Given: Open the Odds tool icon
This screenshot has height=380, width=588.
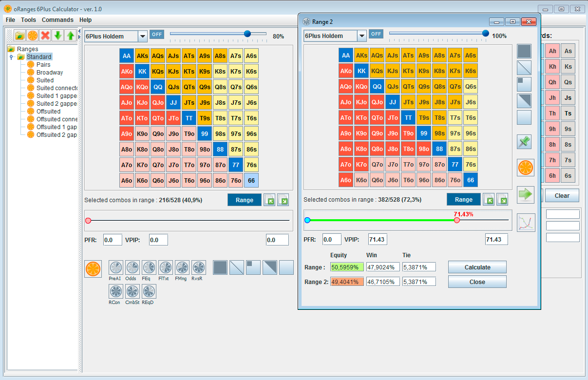Looking at the screenshot, I should [132, 267].
